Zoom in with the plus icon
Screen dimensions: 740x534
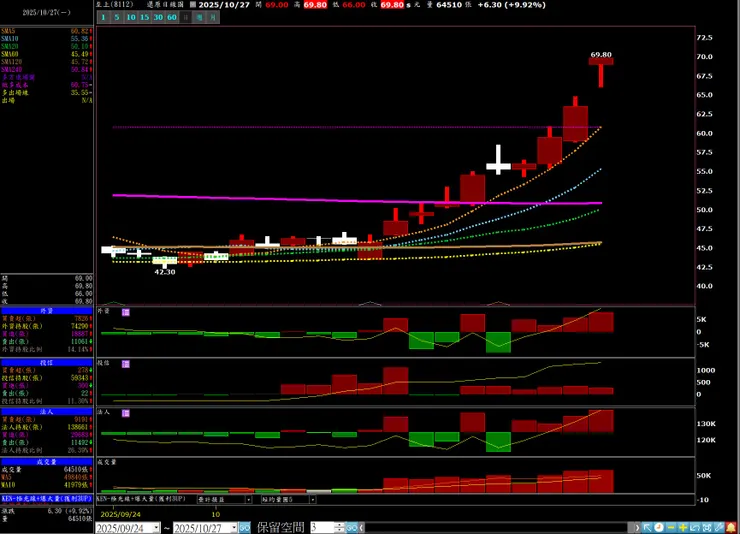[682, 527]
